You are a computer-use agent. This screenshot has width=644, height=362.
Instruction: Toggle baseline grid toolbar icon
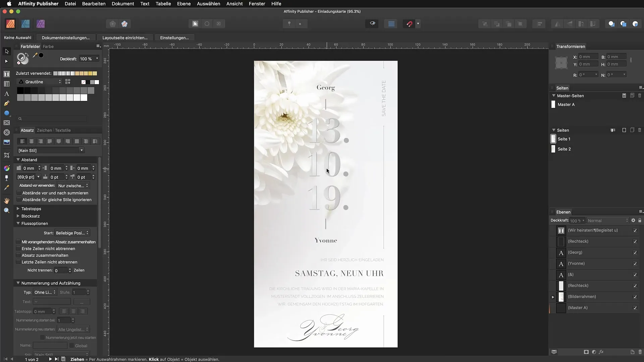[x=391, y=24]
